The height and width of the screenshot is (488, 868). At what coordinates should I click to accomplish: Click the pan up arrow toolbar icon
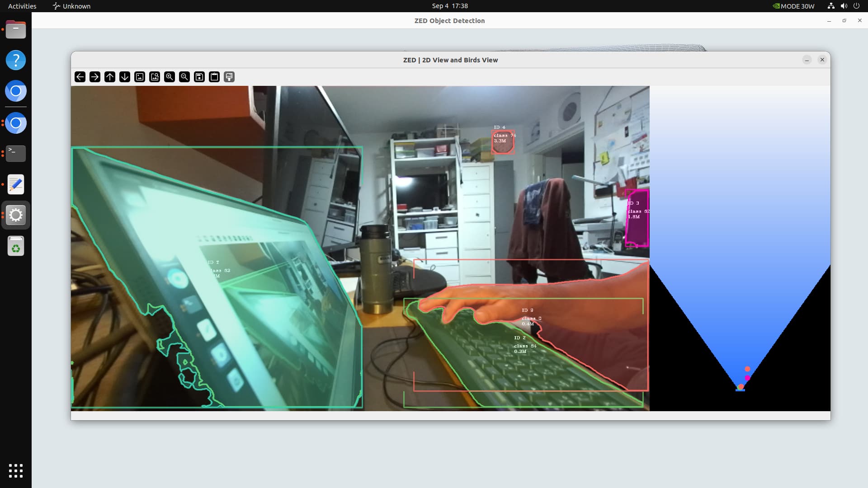(x=110, y=77)
